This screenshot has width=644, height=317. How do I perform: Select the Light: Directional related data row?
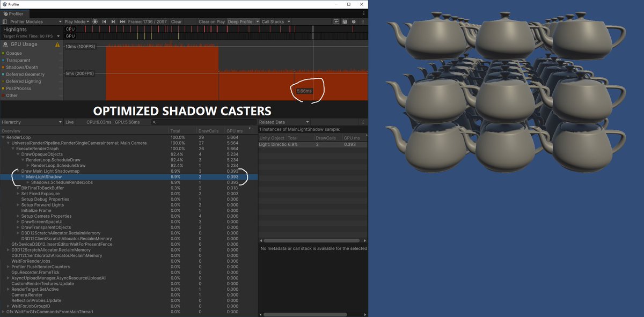click(313, 144)
